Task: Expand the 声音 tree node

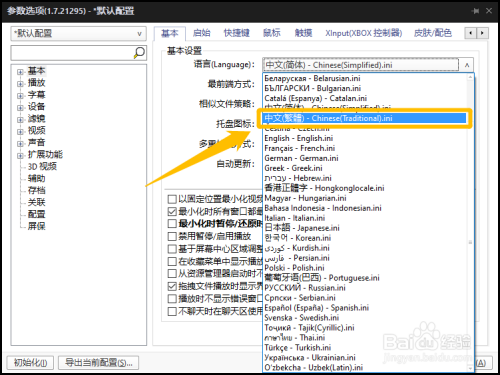Action: (x=20, y=144)
